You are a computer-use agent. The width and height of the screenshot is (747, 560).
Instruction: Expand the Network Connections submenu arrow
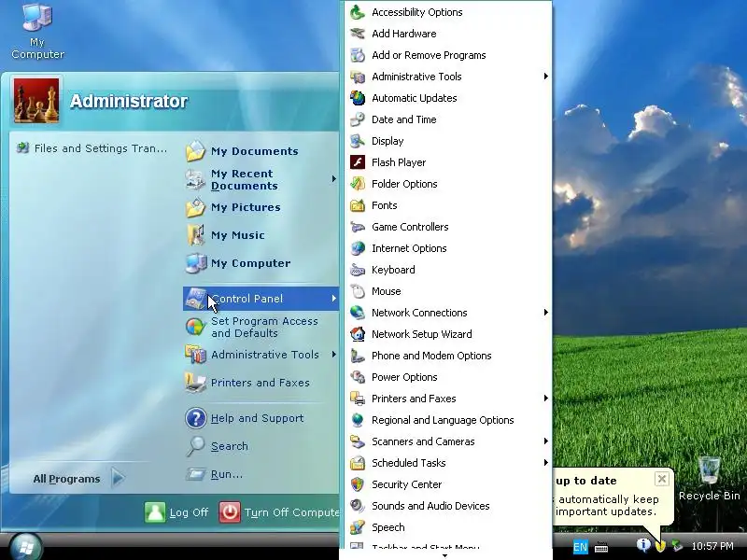(546, 313)
